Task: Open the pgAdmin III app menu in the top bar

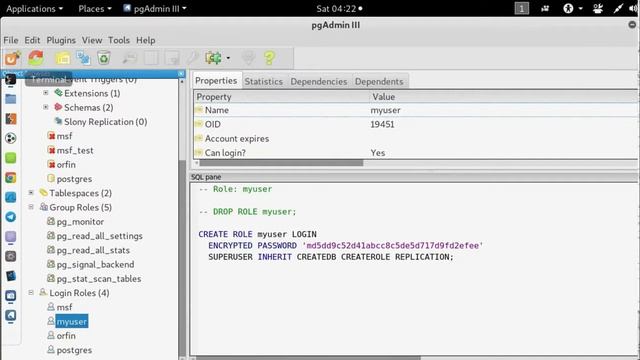Action: coord(155,9)
